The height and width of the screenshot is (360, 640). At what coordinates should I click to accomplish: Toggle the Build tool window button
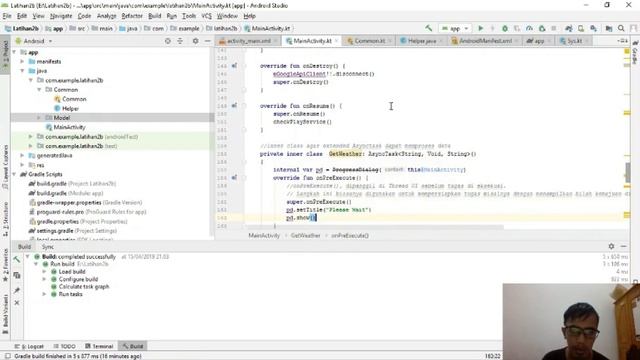coord(133,346)
